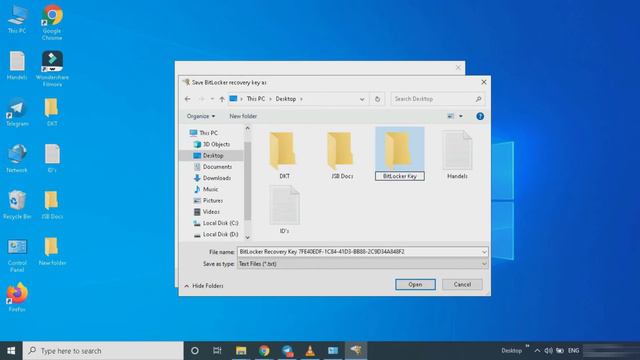Select the DKT folder on desktop
640x360 pixels.
tap(52, 112)
